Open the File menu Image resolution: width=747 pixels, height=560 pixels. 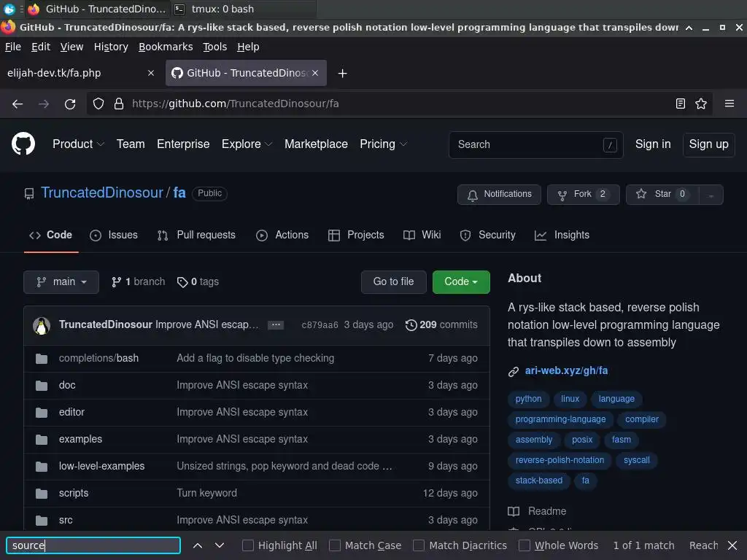(x=13, y=47)
